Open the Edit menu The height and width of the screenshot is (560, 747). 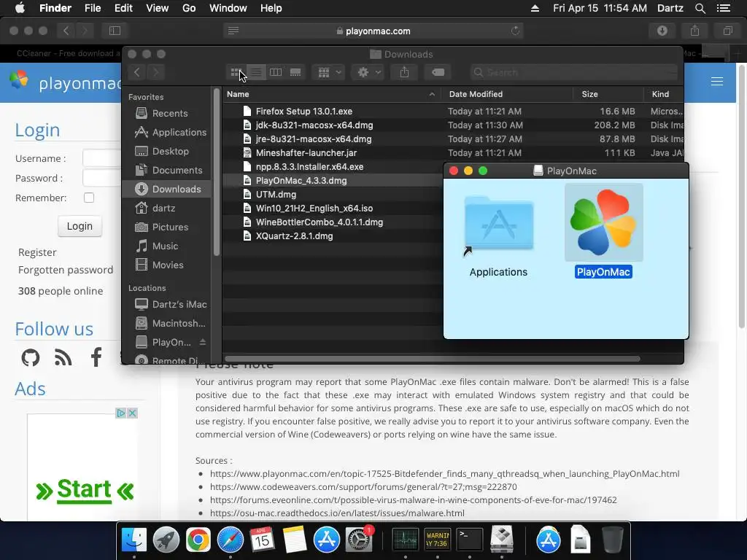(123, 8)
